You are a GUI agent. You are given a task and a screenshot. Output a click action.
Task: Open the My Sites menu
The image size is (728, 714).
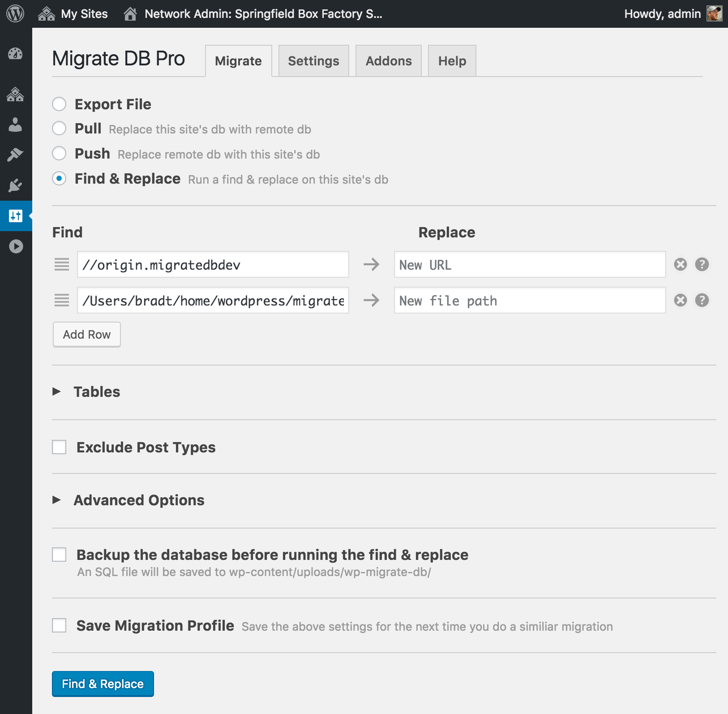[73, 14]
